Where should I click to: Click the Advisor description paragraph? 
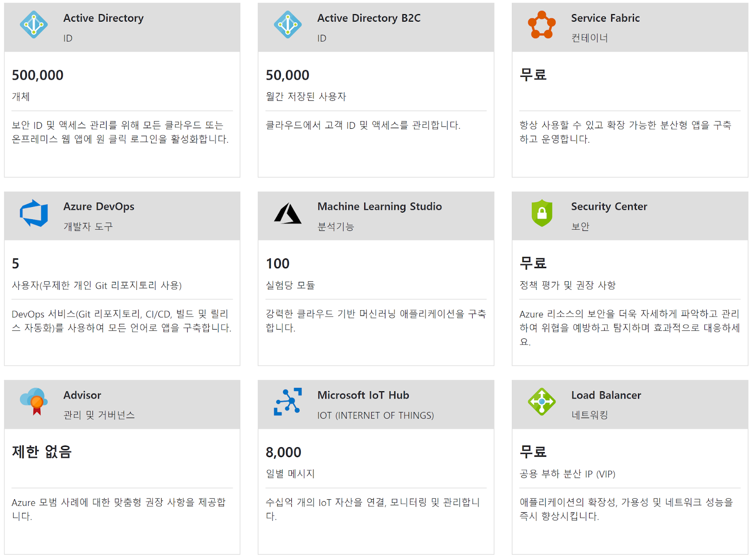point(119,509)
